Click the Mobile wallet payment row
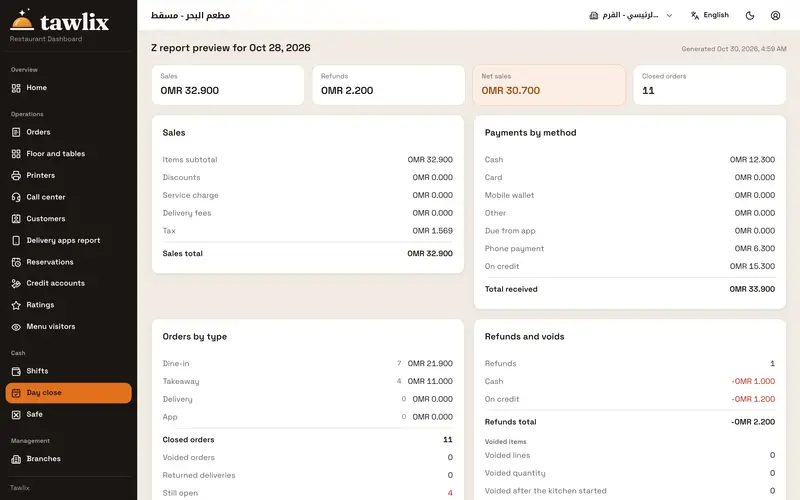The image size is (800, 500). [630, 195]
